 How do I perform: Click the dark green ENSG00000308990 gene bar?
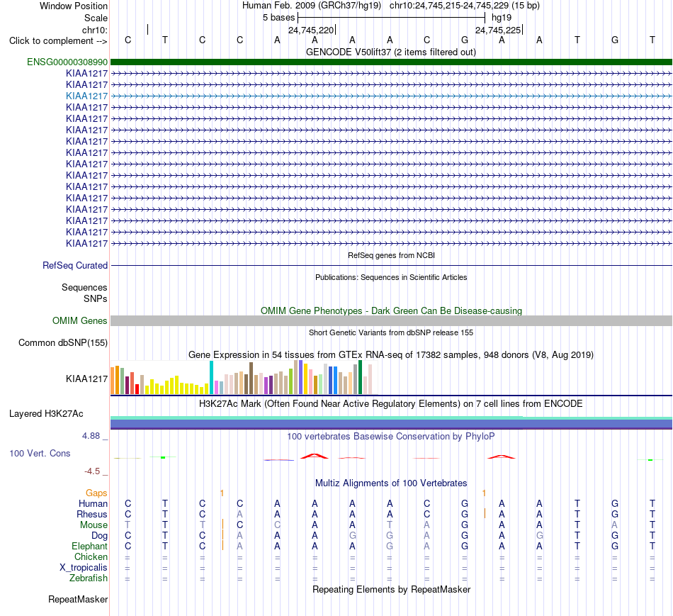coord(392,62)
